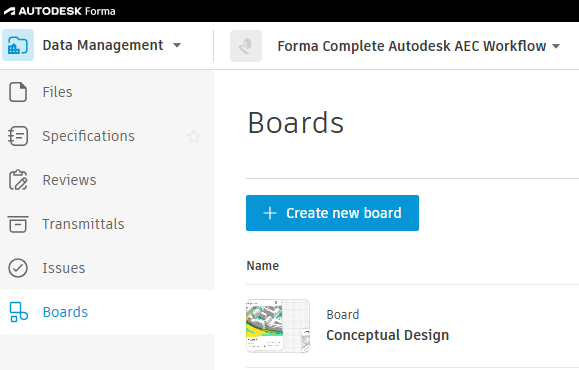Toggle the favorite star next to Specifications
The height and width of the screenshot is (370, 579).
click(x=194, y=136)
